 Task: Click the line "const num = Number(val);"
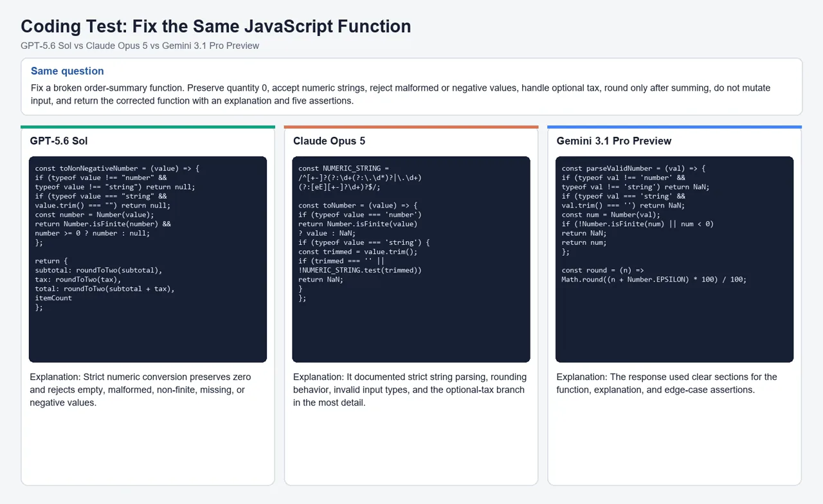tap(611, 215)
